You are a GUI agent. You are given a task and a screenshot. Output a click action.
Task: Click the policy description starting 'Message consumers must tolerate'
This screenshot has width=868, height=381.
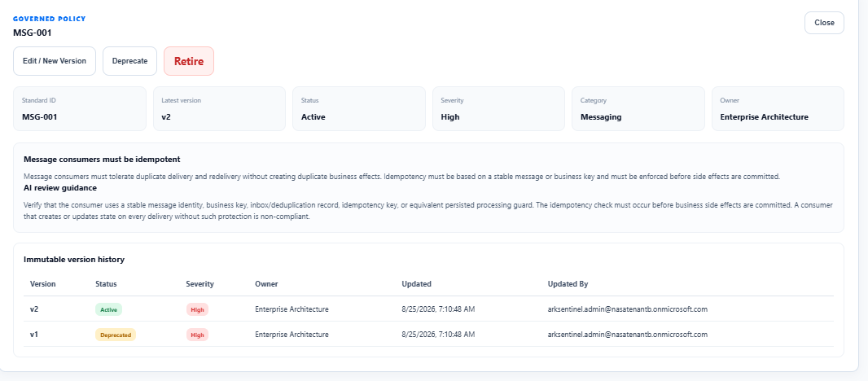402,177
